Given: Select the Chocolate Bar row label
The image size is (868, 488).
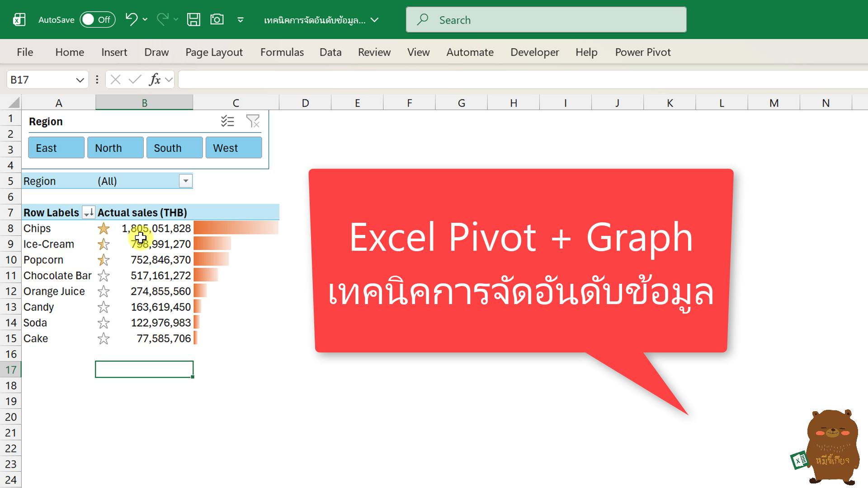Looking at the screenshot, I should pos(57,276).
